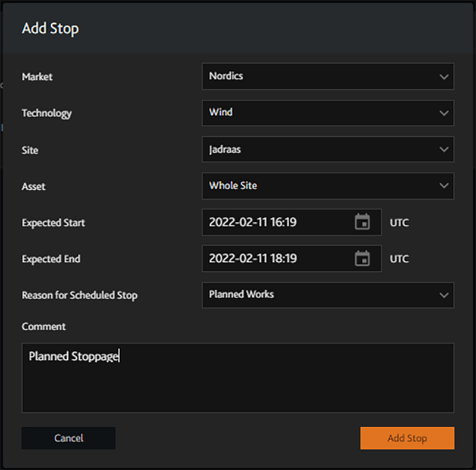Screen dimensions: 476x470
Task: Click the chevron arrow in Asset field
Action: coord(443,186)
